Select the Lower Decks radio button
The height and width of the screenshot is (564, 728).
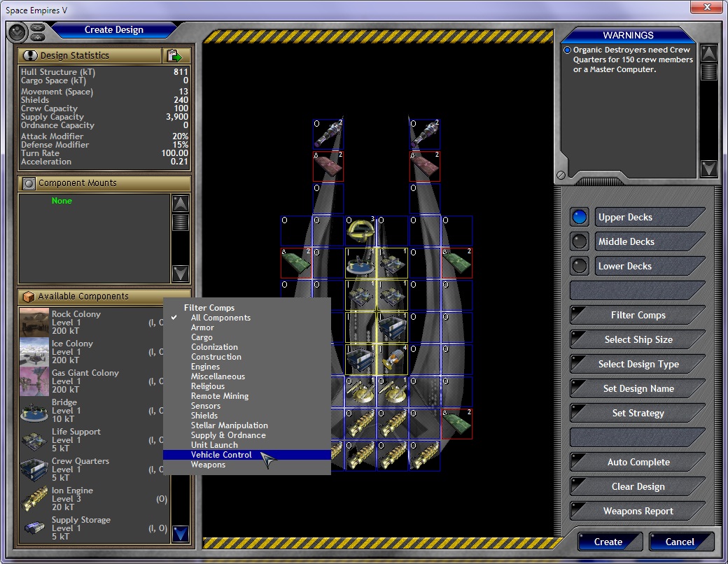coord(580,266)
